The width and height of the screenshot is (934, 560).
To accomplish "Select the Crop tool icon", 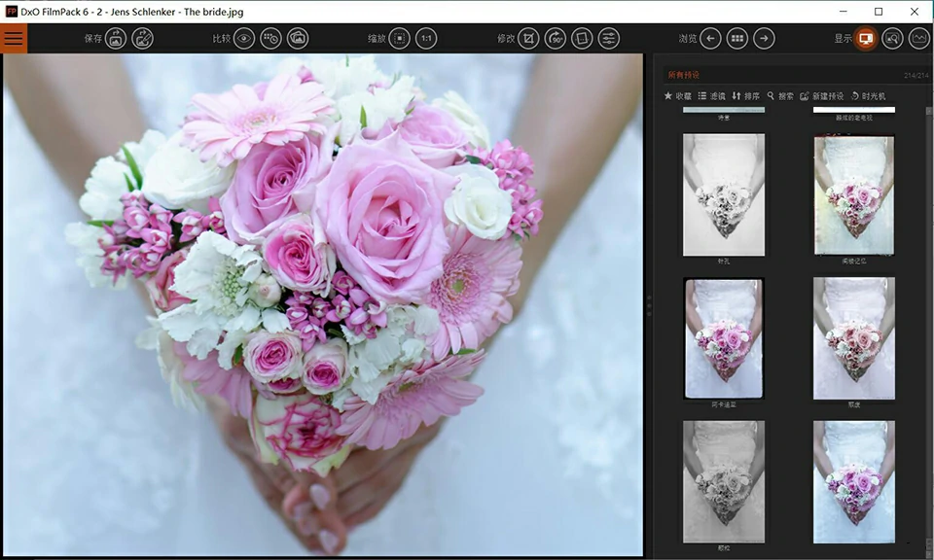I will (528, 39).
